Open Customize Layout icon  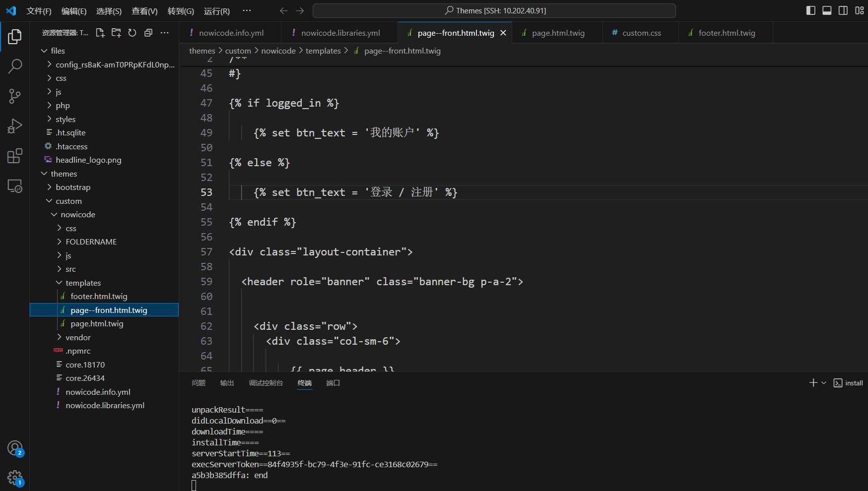click(860, 10)
